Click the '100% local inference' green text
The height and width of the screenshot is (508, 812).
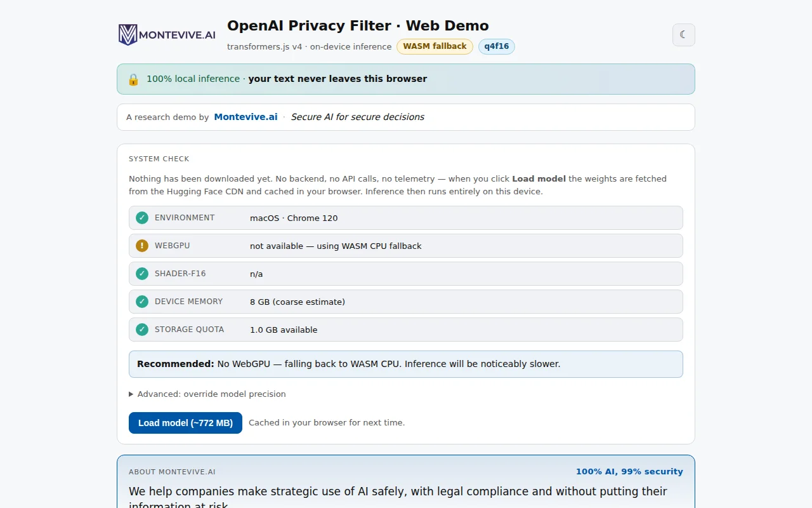193,79
